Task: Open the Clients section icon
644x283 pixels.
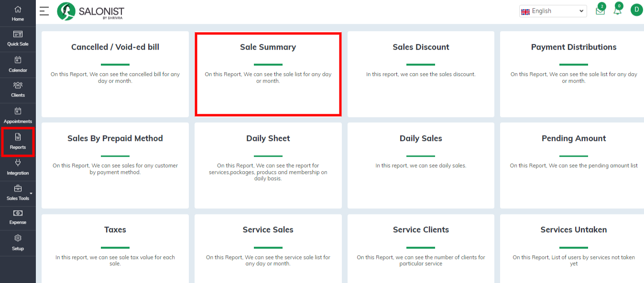Action: pyautogui.click(x=18, y=85)
